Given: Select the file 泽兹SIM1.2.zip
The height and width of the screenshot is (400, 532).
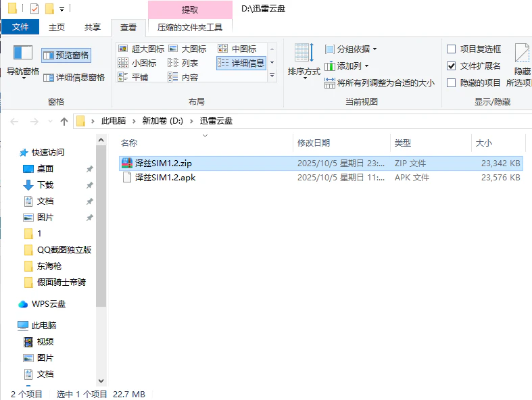Looking at the screenshot, I should (321, 164).
